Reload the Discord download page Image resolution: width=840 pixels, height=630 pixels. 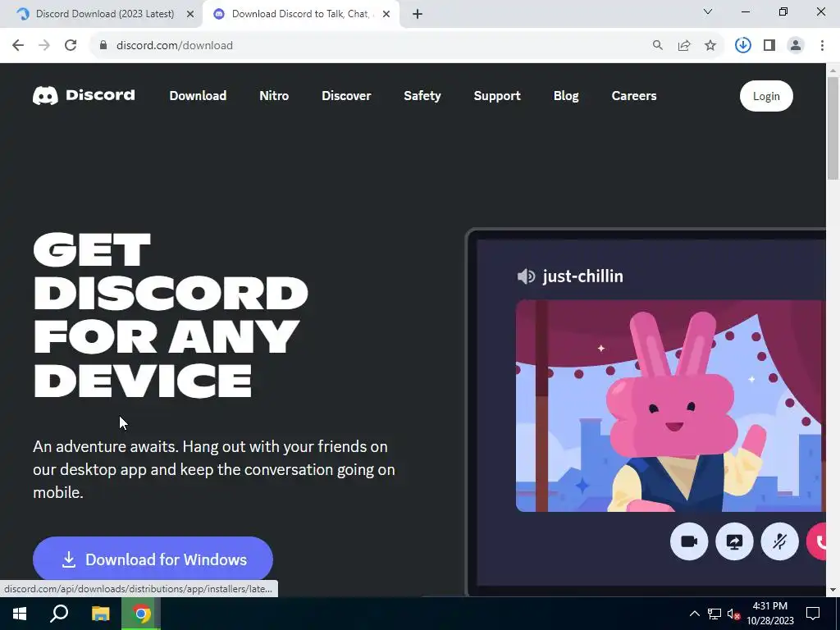click(x=71, y=45)
